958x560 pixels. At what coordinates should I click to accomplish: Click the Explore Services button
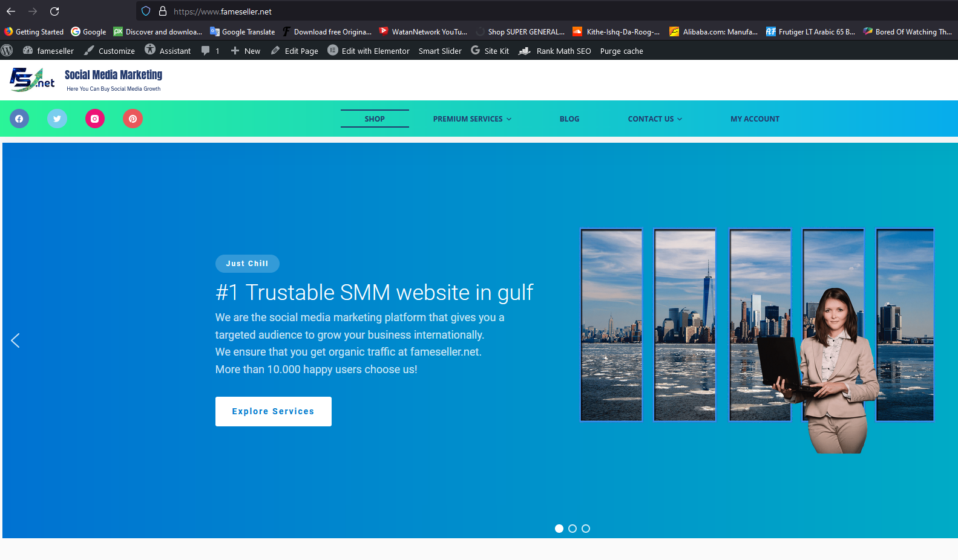point(274,411)
